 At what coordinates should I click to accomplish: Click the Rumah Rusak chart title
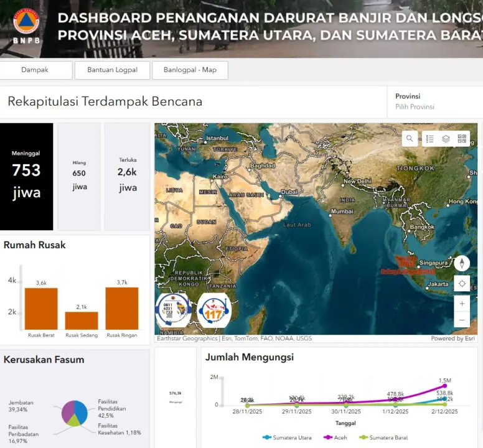coord(34,245)
